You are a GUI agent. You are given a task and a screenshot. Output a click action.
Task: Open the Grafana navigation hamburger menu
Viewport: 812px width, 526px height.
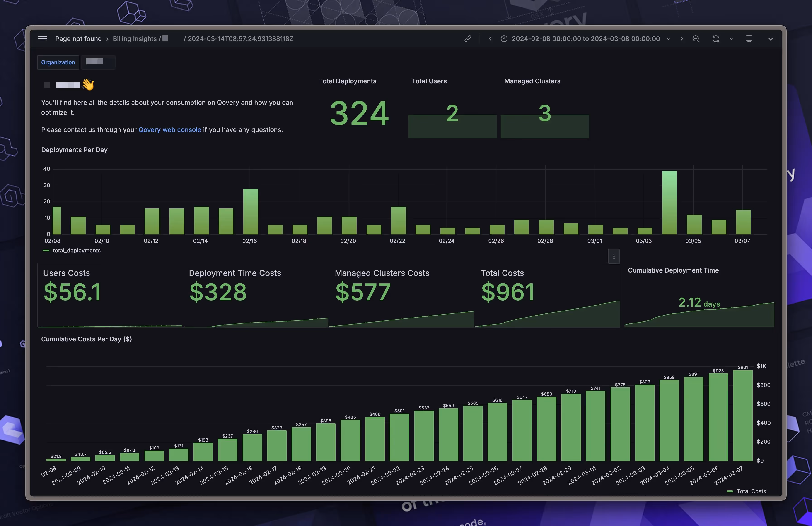click(x=42, y=38)
